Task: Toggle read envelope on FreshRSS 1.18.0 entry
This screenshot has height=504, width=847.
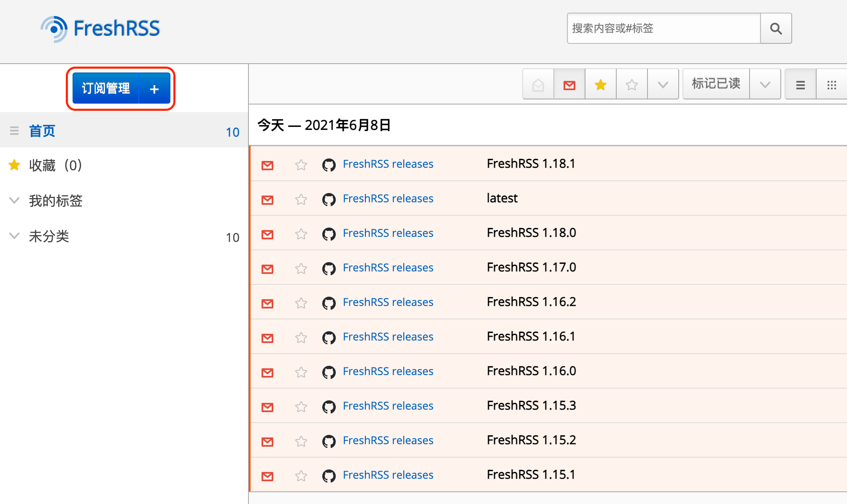Action: [x=267, y=234]
